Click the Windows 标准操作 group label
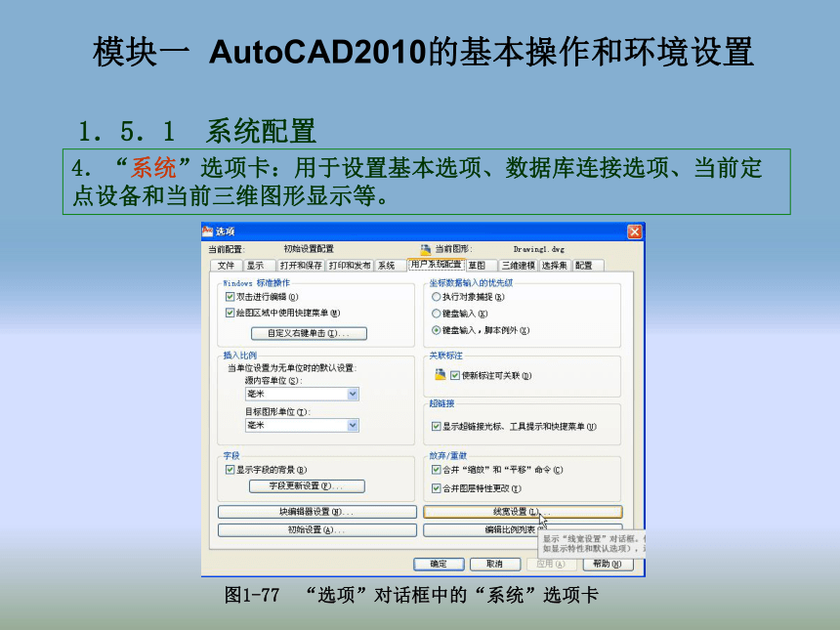Image resolution: width=840 pixels, height=630 pixels. (257, 283)
